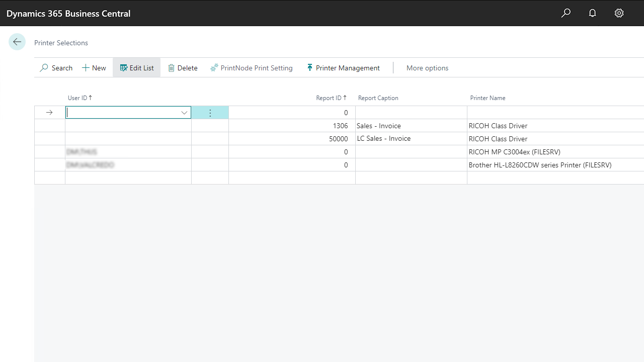Viewport: 644px width, 362px height.
Task: Create a New printer selection
Action: 94,68
